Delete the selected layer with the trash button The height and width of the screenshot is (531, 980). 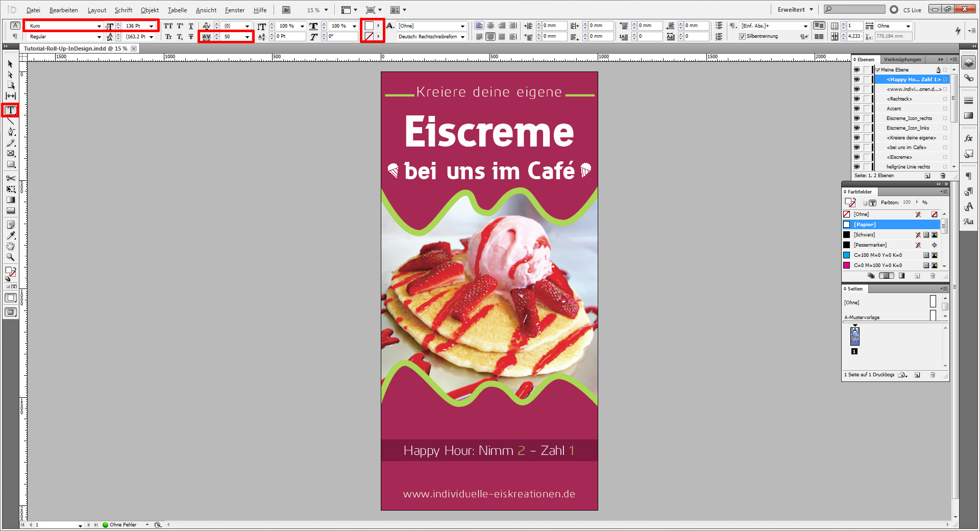click(x=943, y=176)
